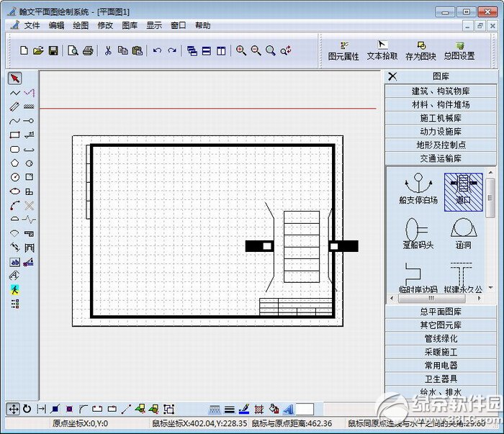Image resolution: width=504 pixels, height=434 pixels.
Task: Click the fill bucket color tool
Action: pos(274,409)
